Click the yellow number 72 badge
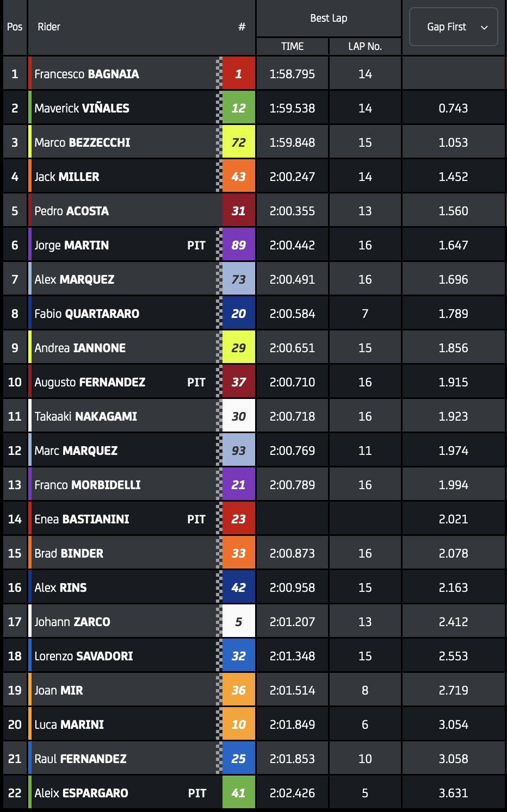The width and height of the screenshot is (507, 812). 238,142
